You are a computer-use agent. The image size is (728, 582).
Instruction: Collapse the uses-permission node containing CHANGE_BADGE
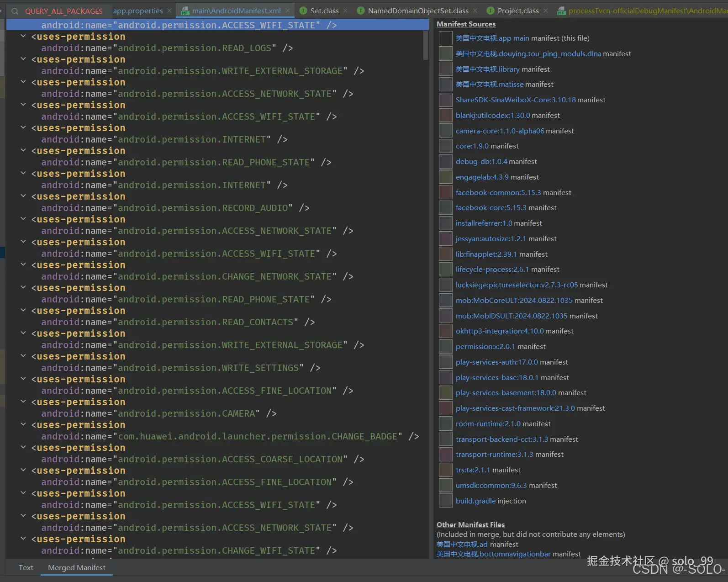(x=23, y=424)
